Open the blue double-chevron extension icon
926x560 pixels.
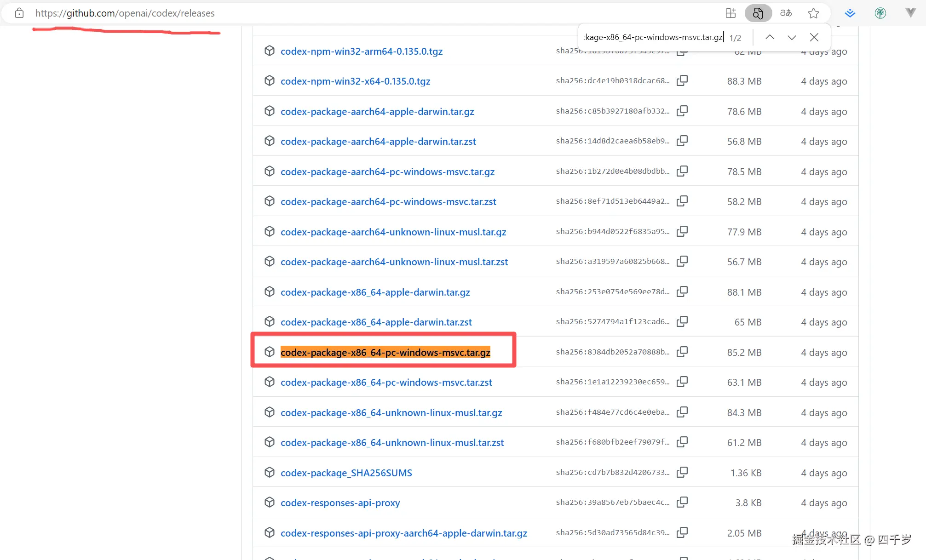[x=850, y=13]
